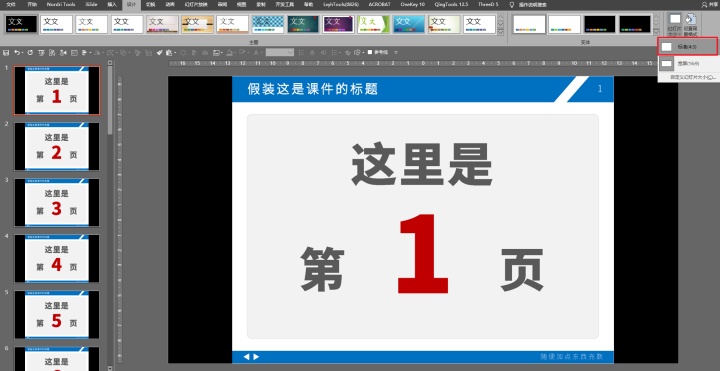
Task: Apply the orange wood-style theme
Action: point(197,24)
